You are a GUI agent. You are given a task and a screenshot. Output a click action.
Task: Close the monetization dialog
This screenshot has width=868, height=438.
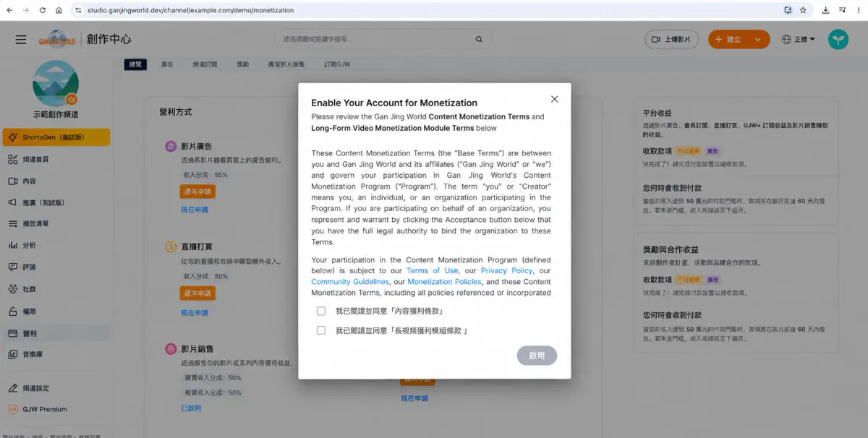tap(554, 99)
